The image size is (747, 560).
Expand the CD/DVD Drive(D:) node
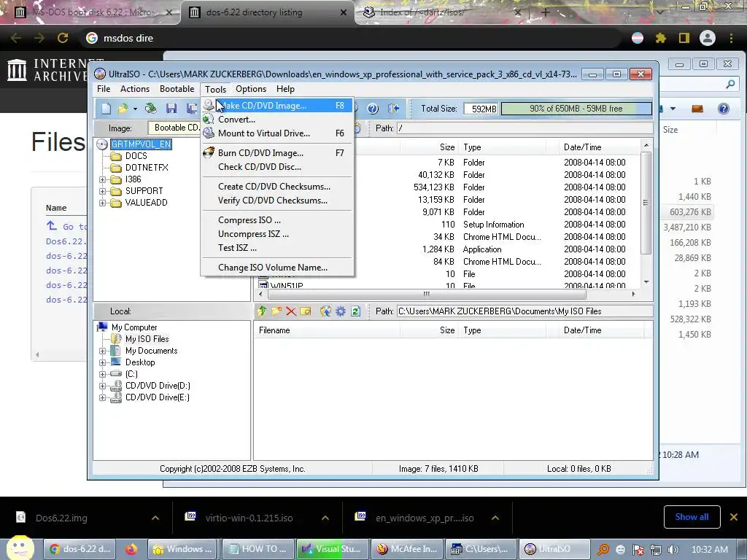[x=102, y=386]
